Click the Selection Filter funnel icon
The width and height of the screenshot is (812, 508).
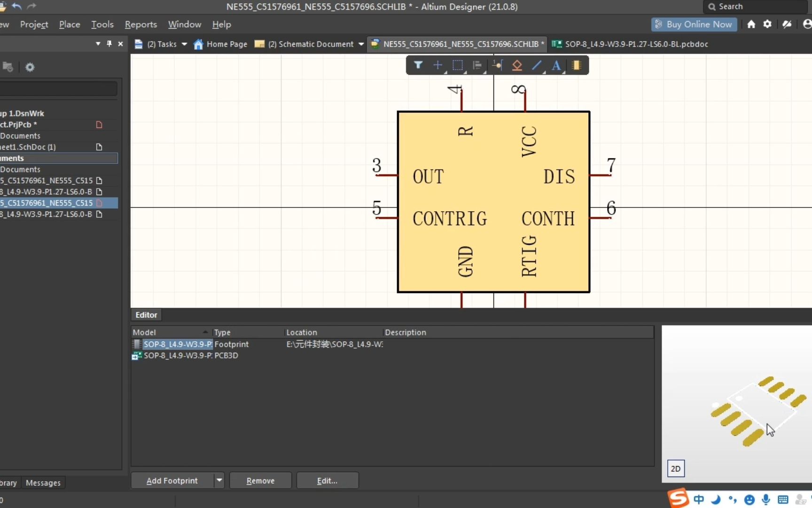[418, 65]
